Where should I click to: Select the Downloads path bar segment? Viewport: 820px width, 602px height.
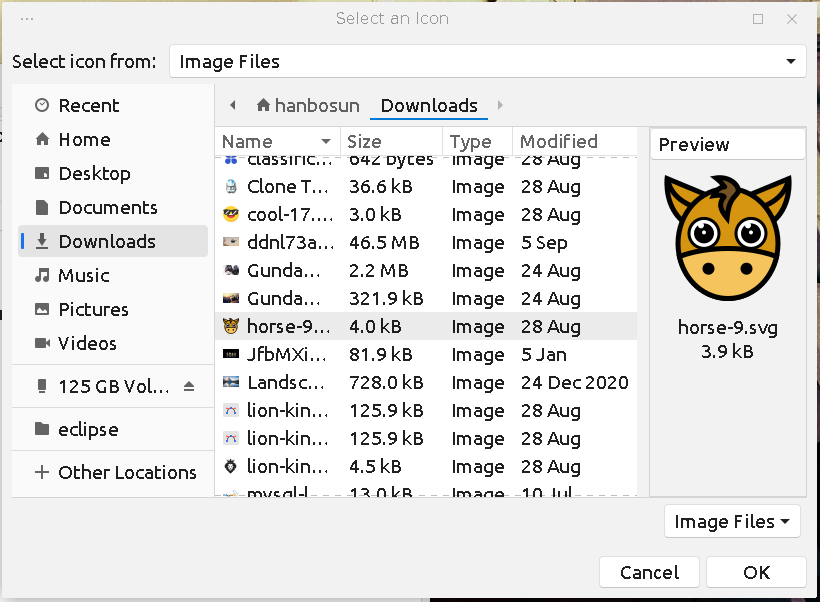point(429,105)
